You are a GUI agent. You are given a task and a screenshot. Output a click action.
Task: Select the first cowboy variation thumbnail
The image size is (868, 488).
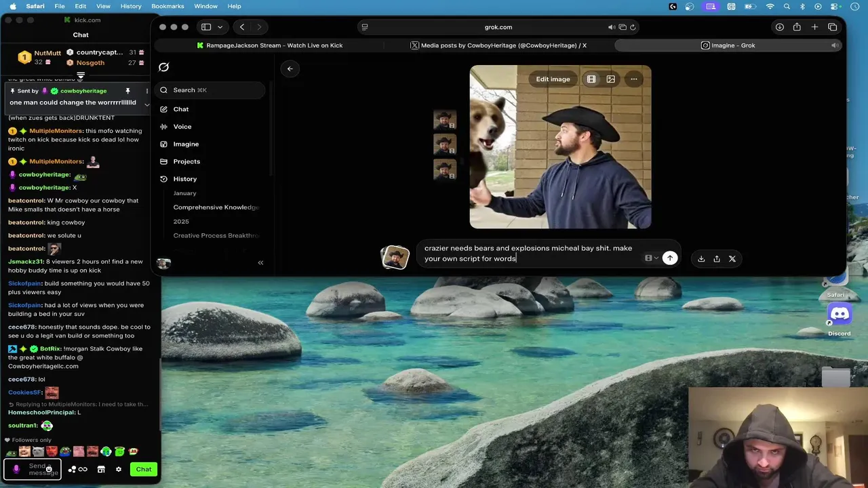tap(445, 121)
